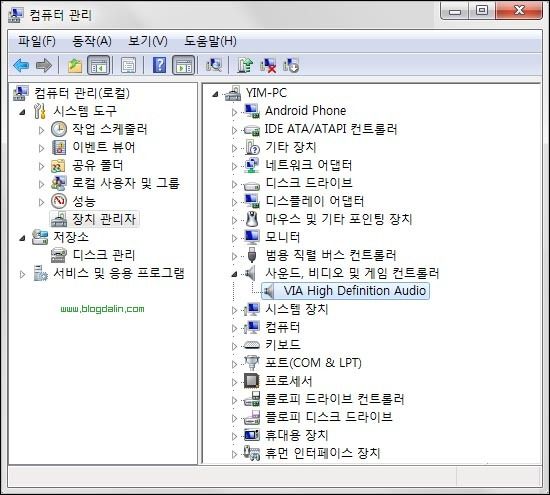
Task: Select the 컴퓨터 category in device list
Action: (283, 327)
